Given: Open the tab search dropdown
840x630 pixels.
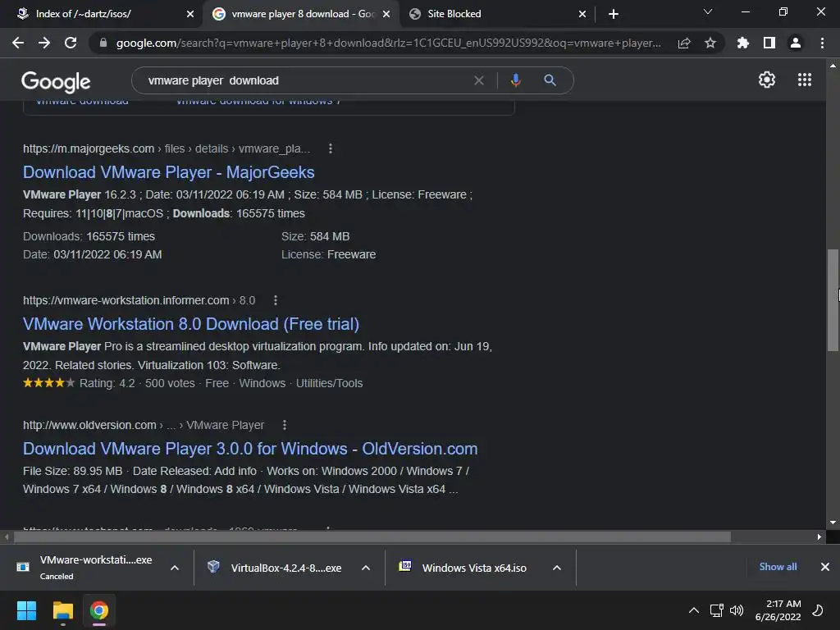Looking at the screenshot, I should (x=708, y=11).
